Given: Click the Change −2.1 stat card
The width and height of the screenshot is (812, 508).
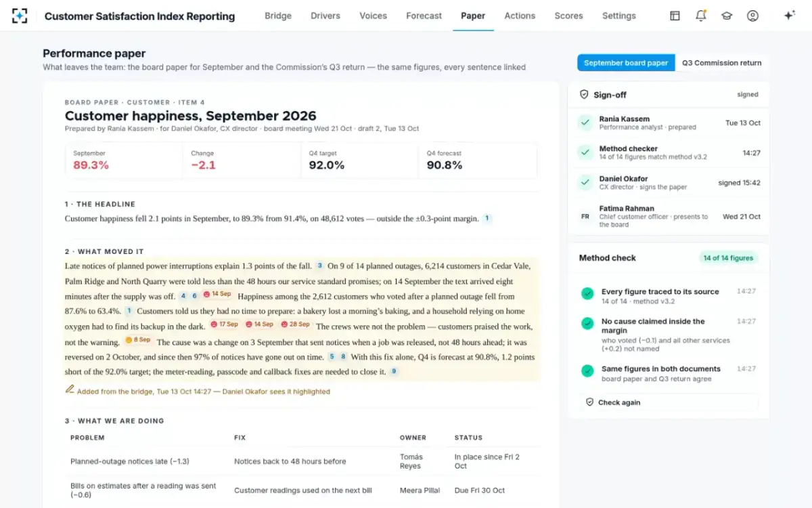Looking at the screenshot, I should pyautogui.click(x=242, y=161).
